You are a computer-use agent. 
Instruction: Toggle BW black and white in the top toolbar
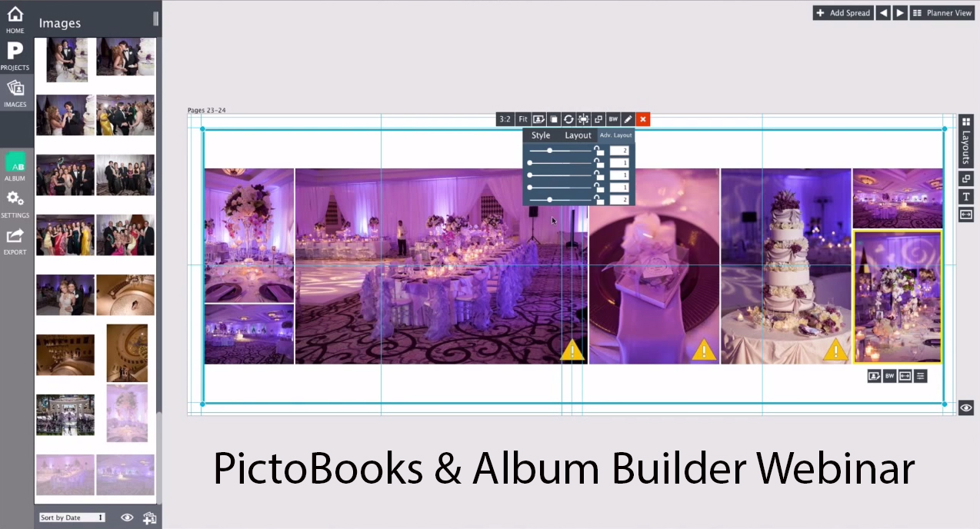[613, 119]
